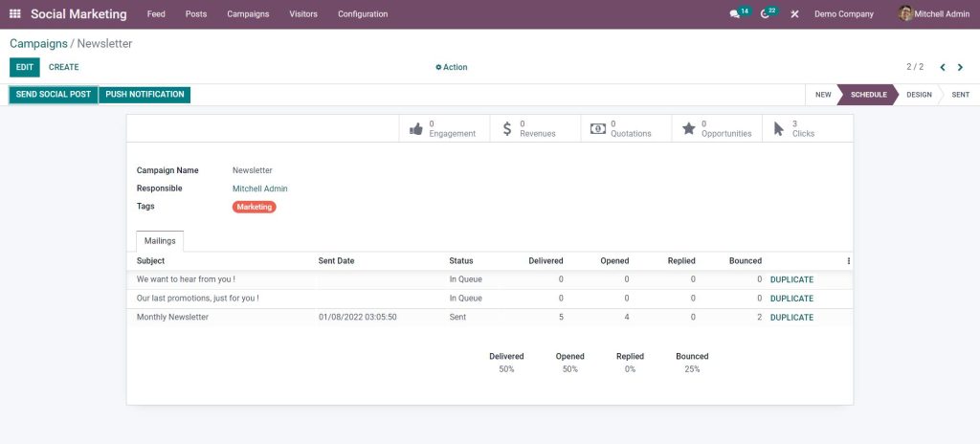Open the Feed menu
This screenshot has width=980, height=444.
[156, 13]
